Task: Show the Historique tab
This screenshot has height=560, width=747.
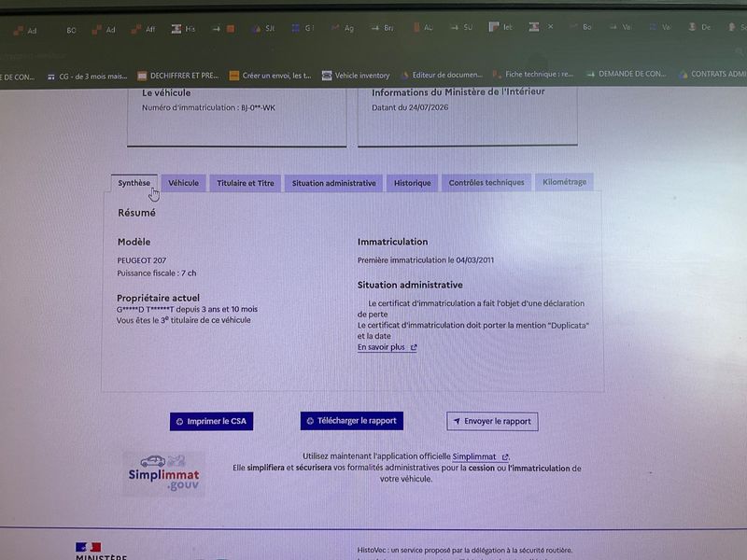Action: (x=412, y=183)
